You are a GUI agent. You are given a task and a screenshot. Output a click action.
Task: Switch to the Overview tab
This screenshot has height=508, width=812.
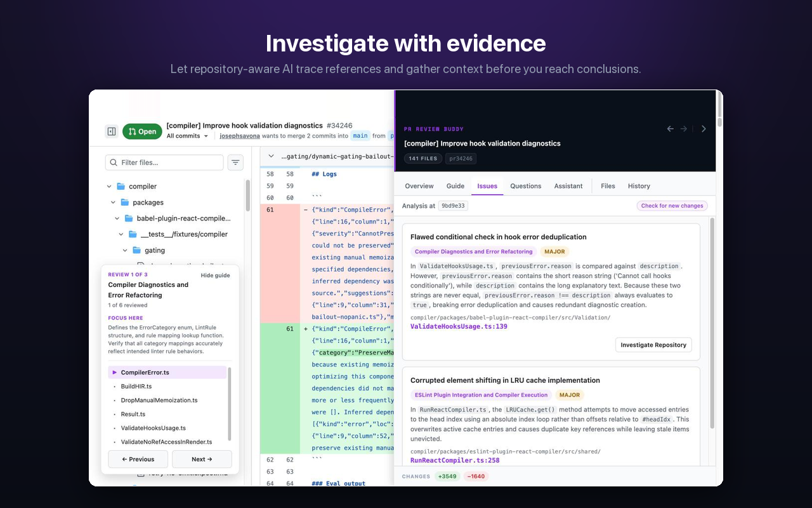tap(419, 186)
